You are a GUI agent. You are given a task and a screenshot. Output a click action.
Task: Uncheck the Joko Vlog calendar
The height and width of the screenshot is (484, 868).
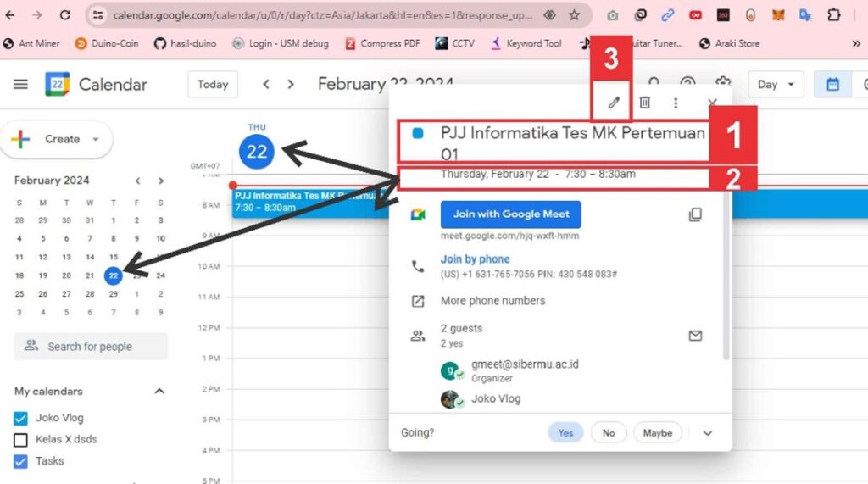pyautogui.click(x=21, y=418)
